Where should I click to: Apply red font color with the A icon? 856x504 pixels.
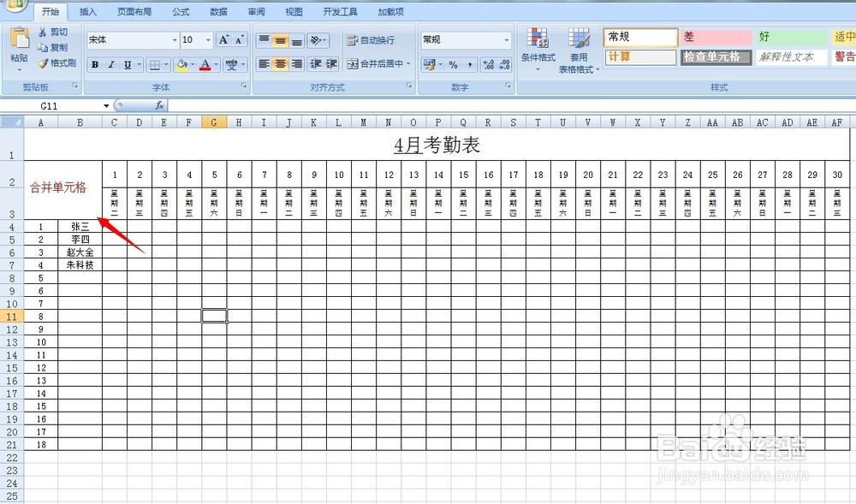(x=205, y=65)
